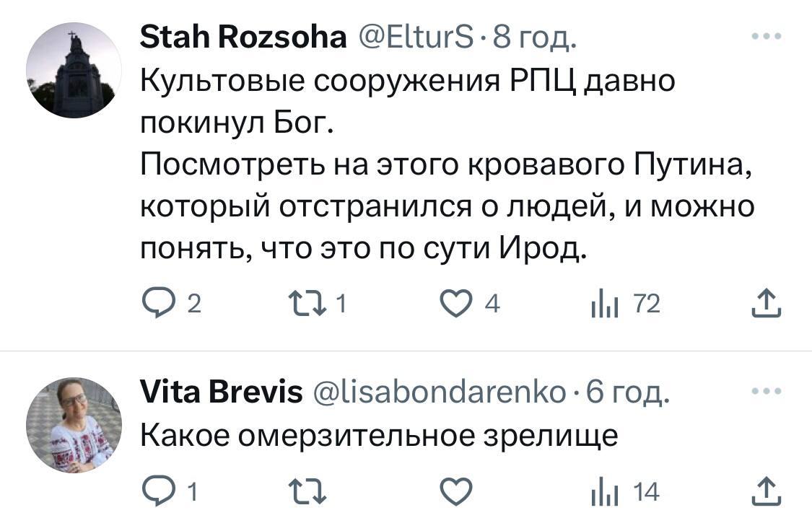The width and height of the screenshot is (812, 531).
Task: Open more options on Vita Brevis's tweet
Action: pyautogui.click(x=766, y=390)
